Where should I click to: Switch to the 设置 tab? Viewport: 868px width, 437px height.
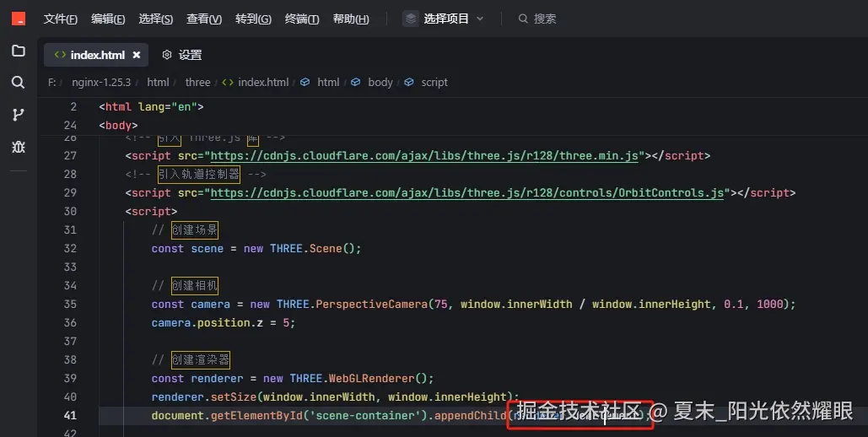[190, 55]
